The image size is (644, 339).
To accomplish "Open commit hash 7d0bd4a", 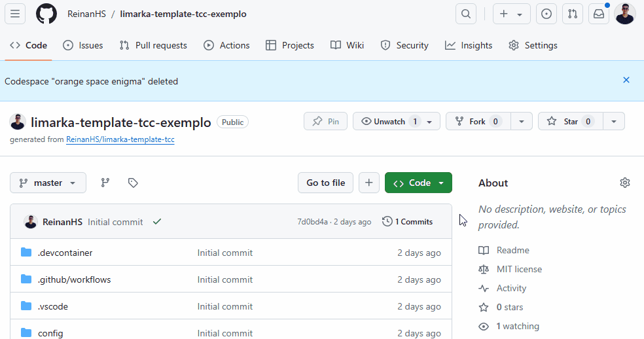I will click(313, 222).
